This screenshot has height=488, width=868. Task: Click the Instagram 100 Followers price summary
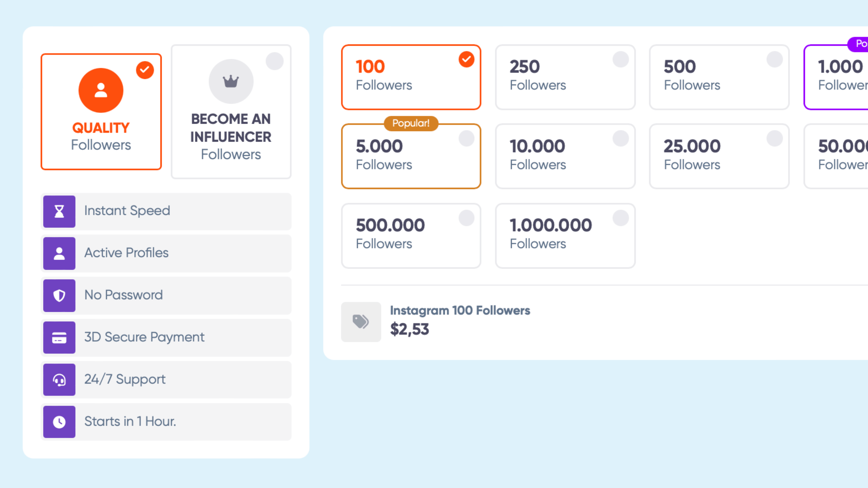click(x=460, y=320)
